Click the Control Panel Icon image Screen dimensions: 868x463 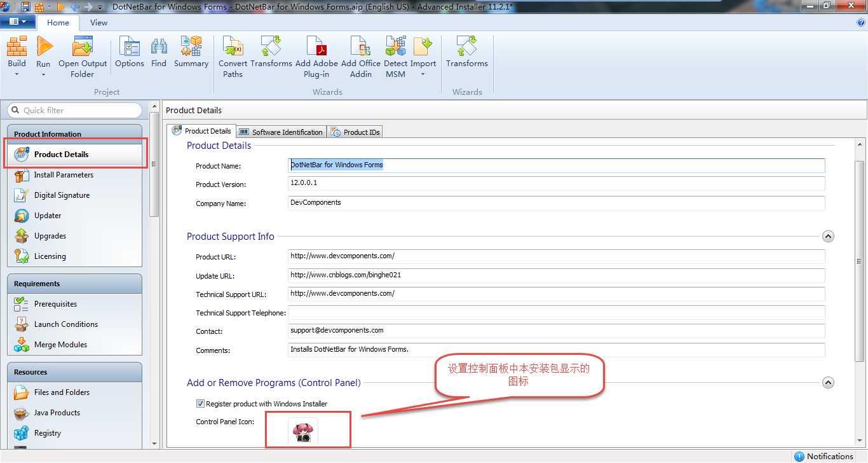(x=303, y=432)
